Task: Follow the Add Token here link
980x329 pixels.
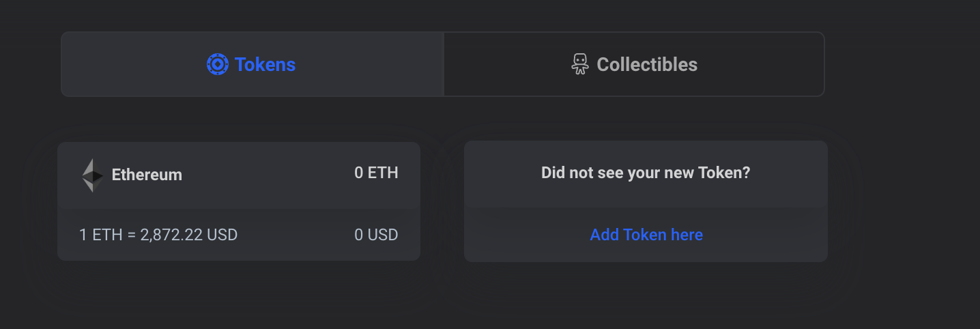Action: point(646,235)
